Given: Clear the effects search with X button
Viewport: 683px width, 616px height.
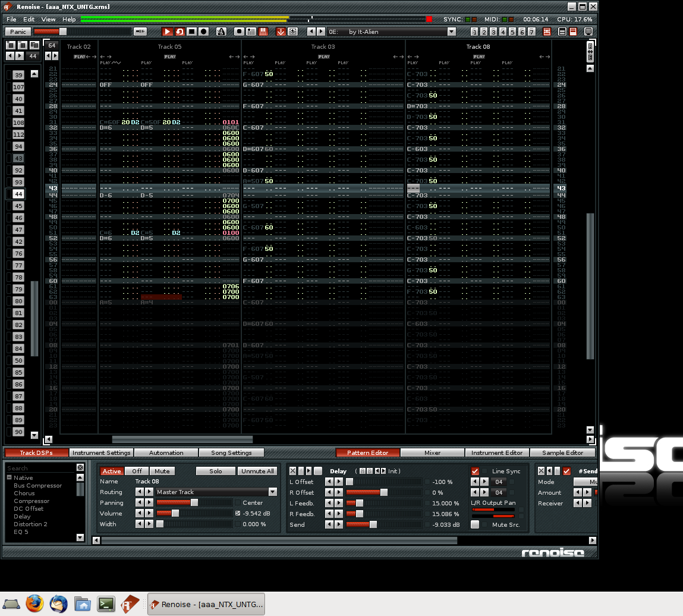Looking at the screenshot, I should [80, 467].
